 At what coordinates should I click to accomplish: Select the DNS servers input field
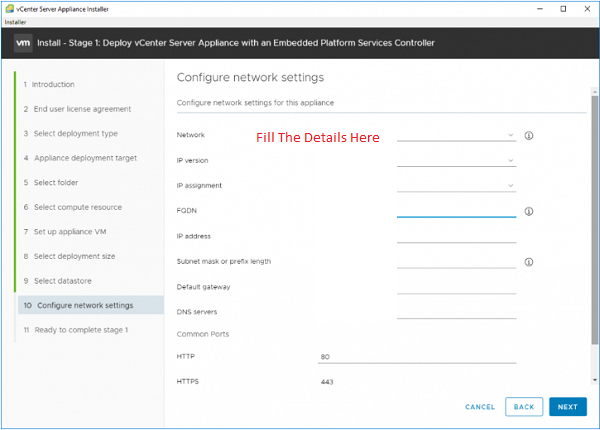click(x=457, y=312)
